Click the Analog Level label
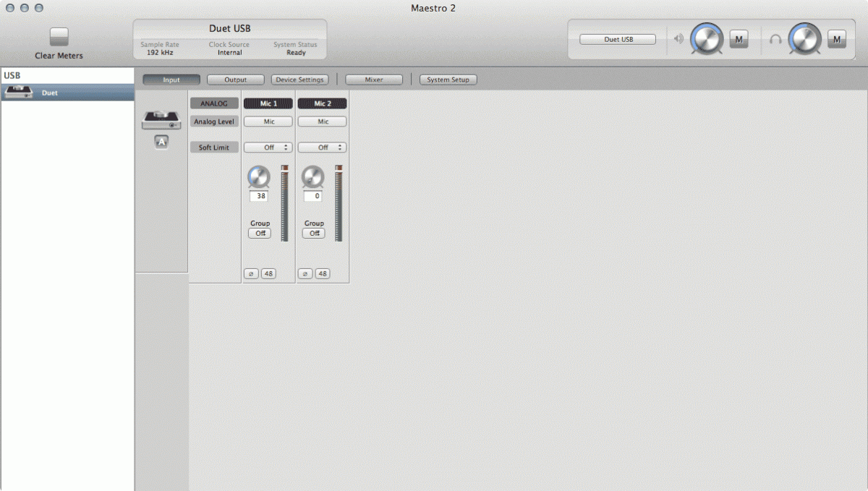This screenshot has height=491, width=868. click(215, 121)
